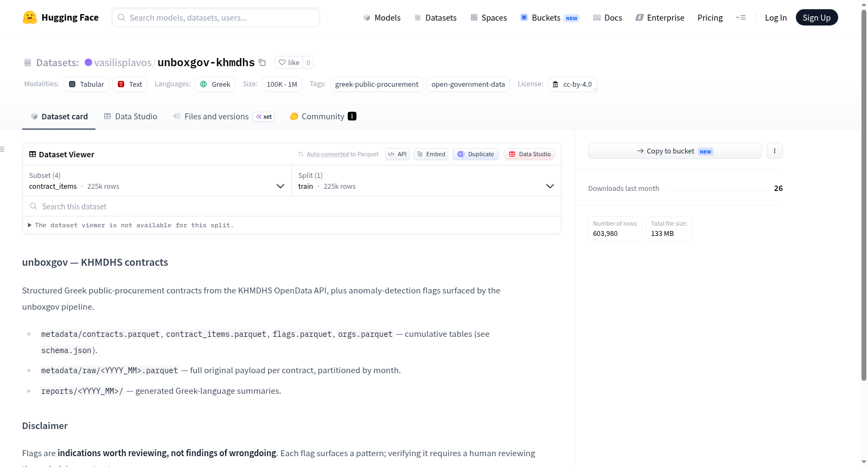
Task: Open the vasilisplavos user profile link
Action: point(123,62)
